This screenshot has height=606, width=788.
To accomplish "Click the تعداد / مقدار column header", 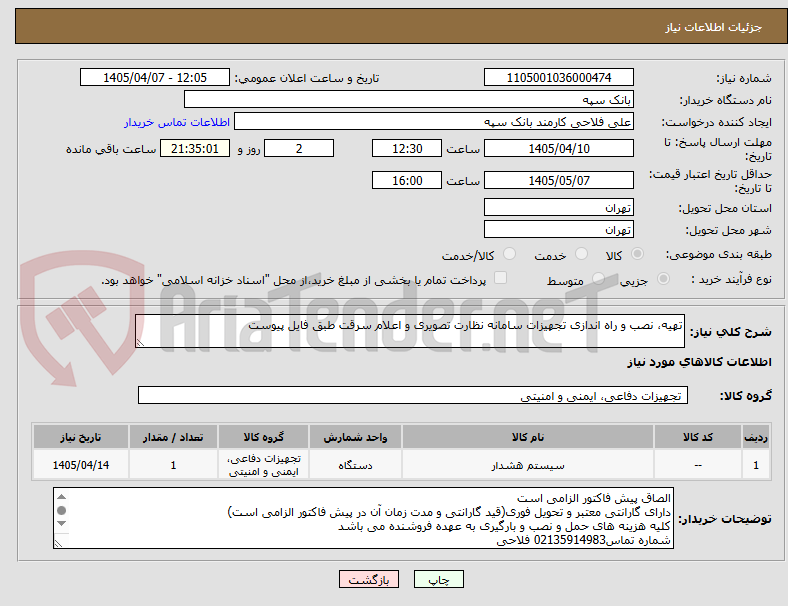I will point(173,437).
